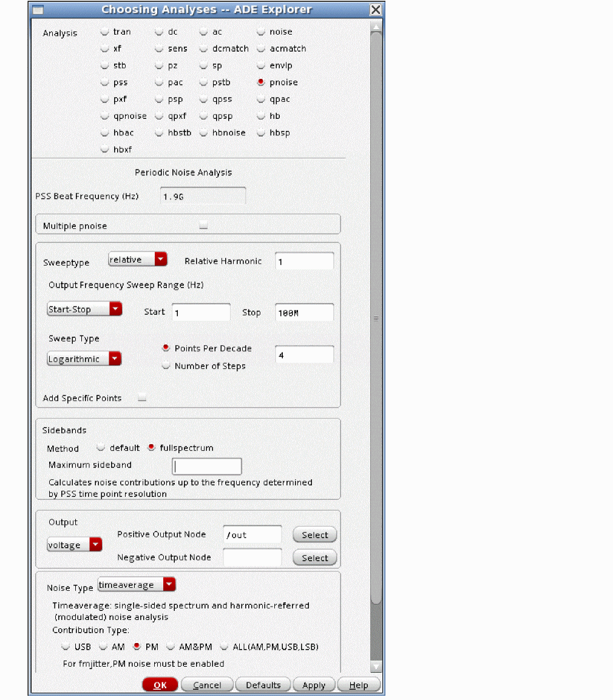Image resolution: width=613 pixels, height=700 pixels.
Task: Choose the xf analysis radio button
Action: (x=104, y=49)
